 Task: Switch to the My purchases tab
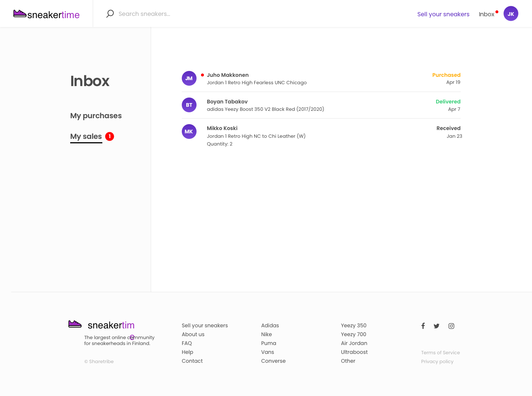(96, 116)
